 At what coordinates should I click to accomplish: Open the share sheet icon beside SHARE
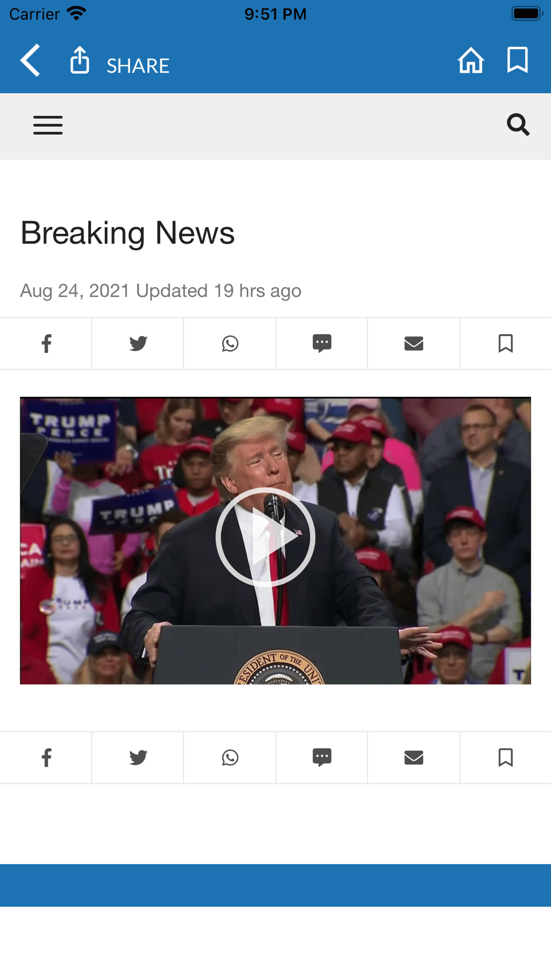[80, 60]
